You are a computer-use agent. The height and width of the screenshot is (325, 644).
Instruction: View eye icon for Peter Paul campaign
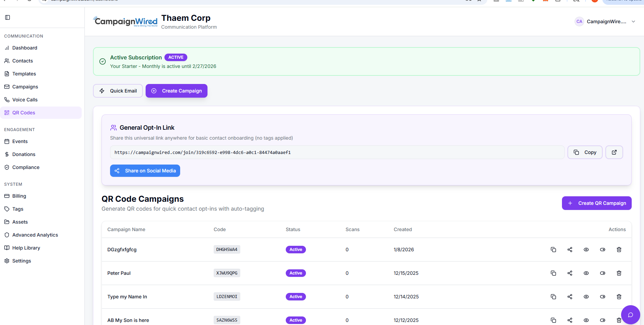[x=586, y=273]
